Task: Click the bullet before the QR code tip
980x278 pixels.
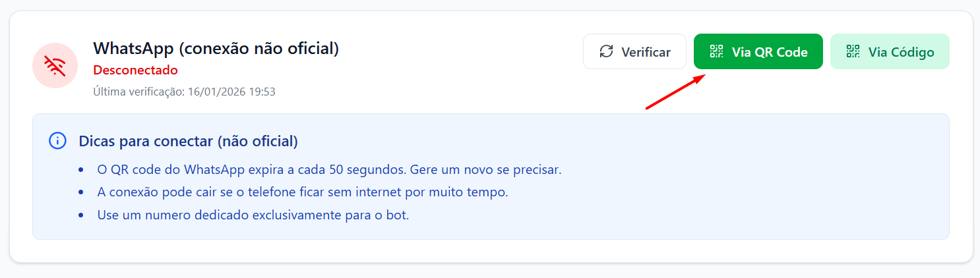Action: [80, 170]
